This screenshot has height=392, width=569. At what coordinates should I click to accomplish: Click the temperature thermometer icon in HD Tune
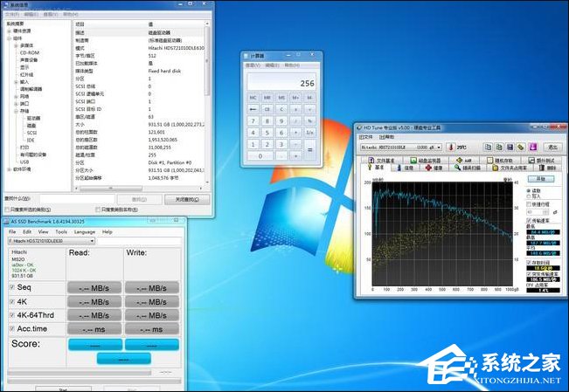click(x=452, y=148)
